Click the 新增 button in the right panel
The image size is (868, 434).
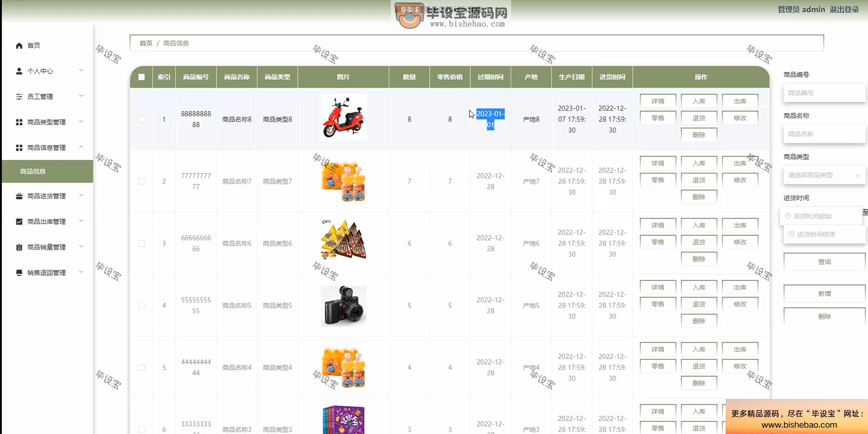(824, 294)
